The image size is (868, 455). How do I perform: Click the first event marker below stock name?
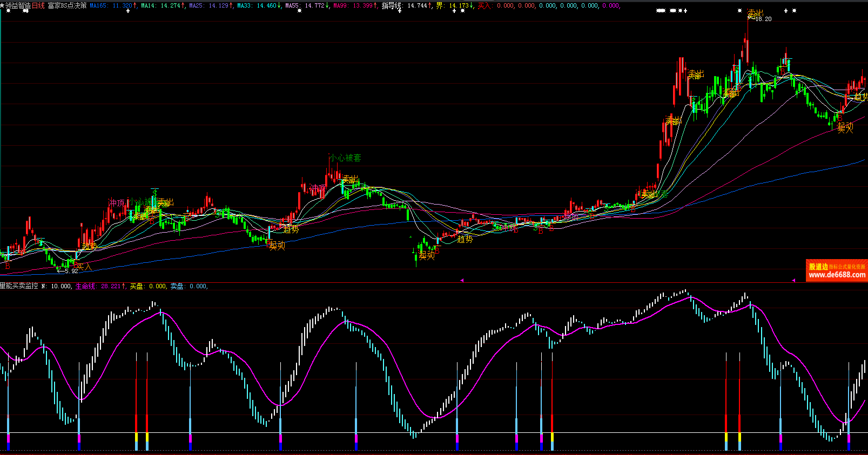coord(9,11)
